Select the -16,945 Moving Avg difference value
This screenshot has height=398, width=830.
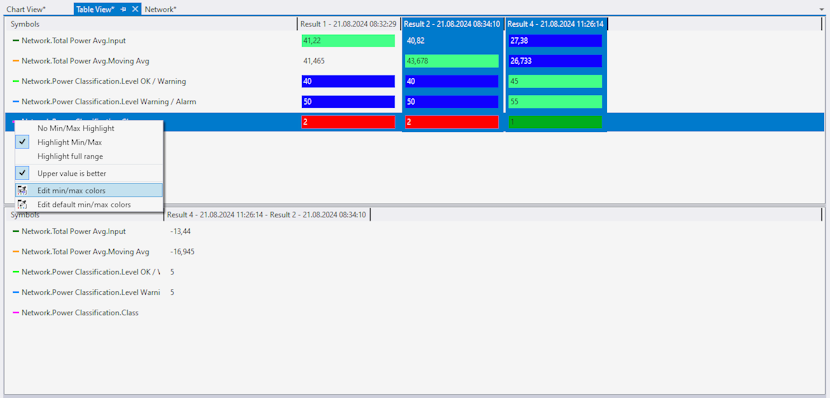[183, 251]
